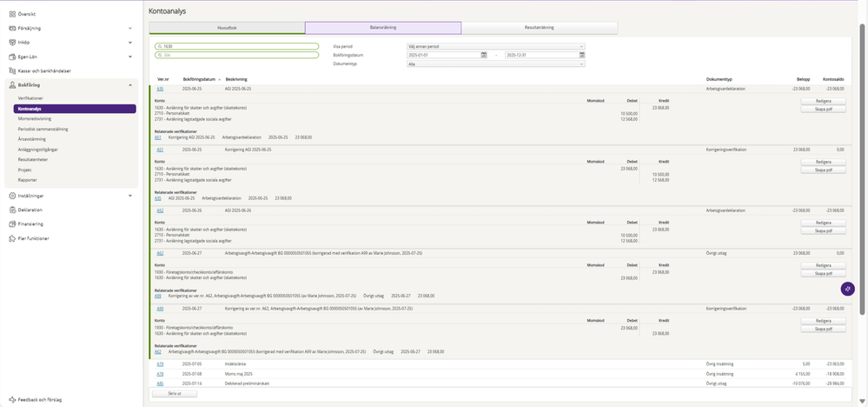Click Redigera for verification A35
Screen dimensions: 868x407
(x=823, y=102)
